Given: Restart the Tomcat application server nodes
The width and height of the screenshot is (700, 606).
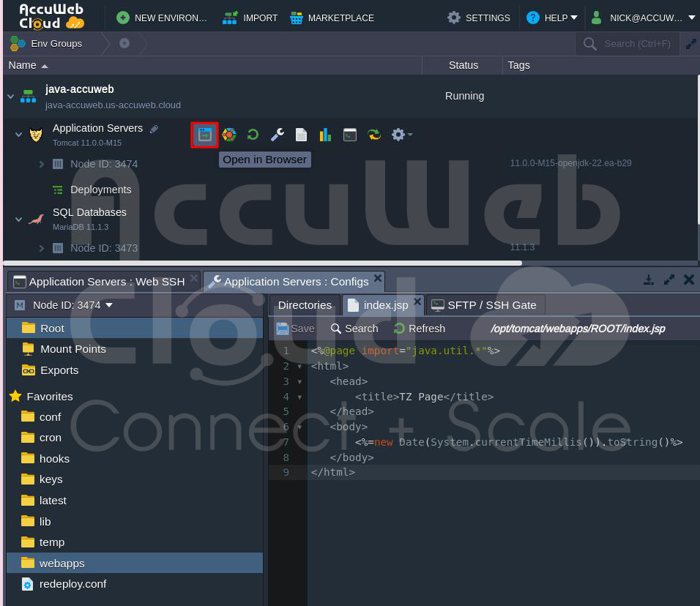Looking at the screenshot, I should 253,135.
